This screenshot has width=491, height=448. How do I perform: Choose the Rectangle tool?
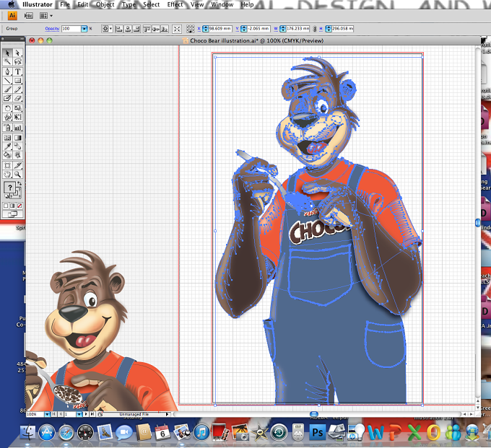(x=17, y=81)
